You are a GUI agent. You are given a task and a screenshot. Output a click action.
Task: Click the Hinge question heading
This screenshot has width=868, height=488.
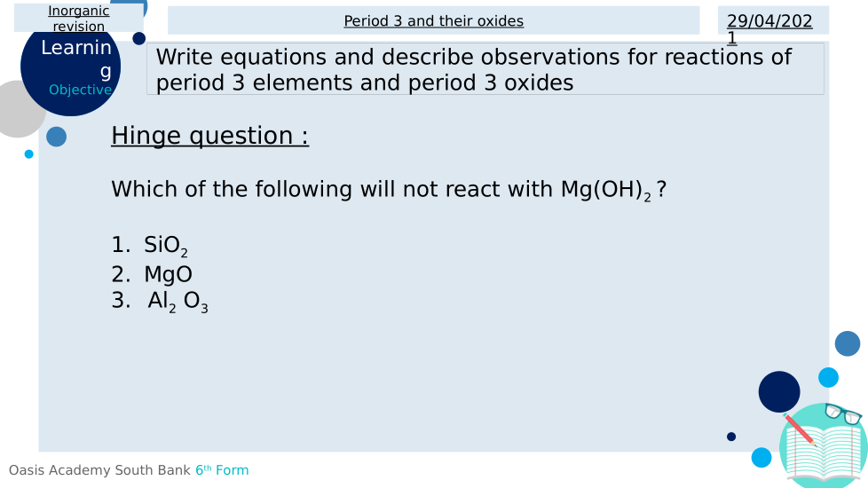point(210,136)
